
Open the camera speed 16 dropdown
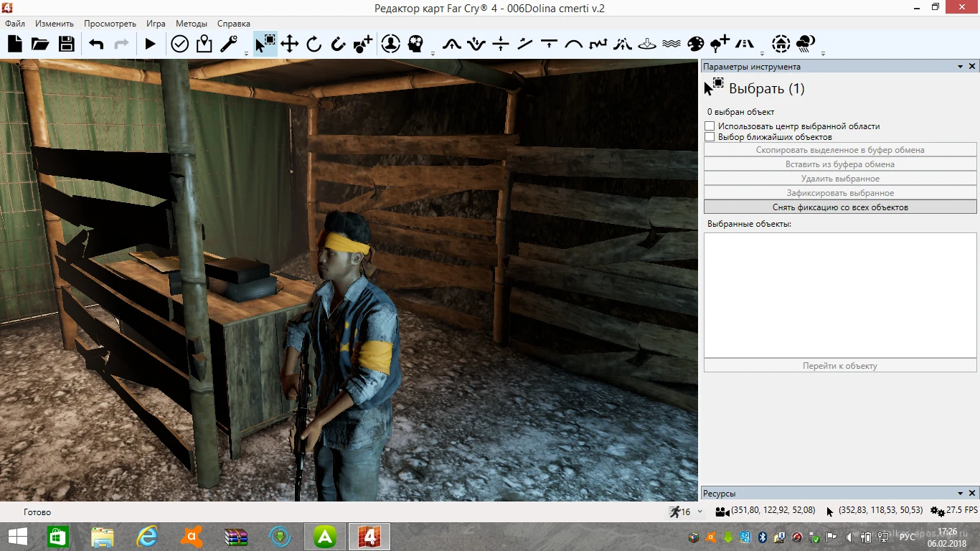click(700, 512)
